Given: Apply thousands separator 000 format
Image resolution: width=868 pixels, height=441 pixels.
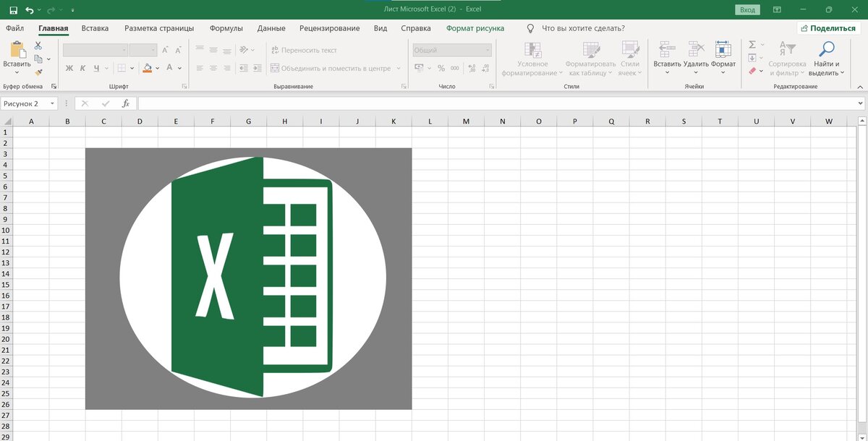Looking at the screenshot, I should (x=454, y=68).
